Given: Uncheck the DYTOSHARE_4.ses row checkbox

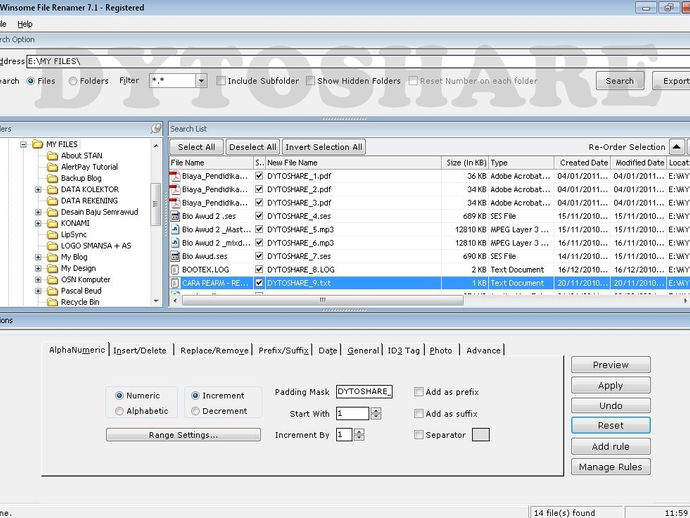Looking at the screenshot, I should 259,216.
